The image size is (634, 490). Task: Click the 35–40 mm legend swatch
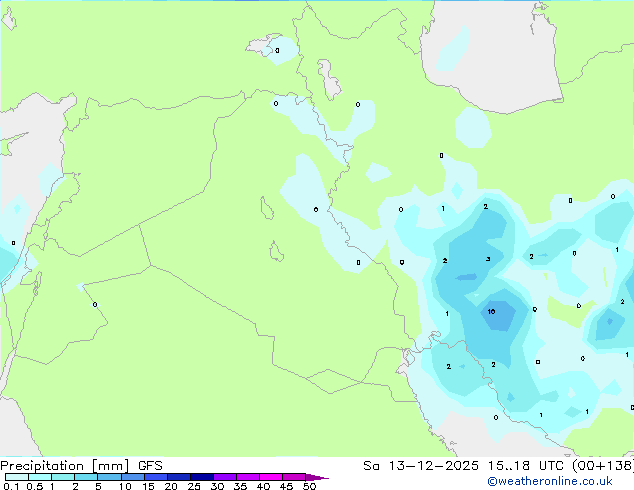pyautogui.click(x=248, y=477)
